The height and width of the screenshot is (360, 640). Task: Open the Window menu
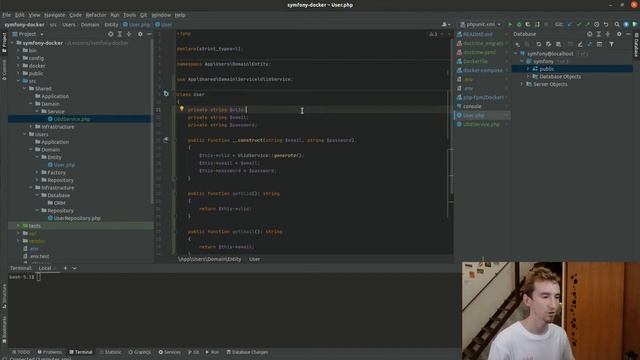[161, 15]
